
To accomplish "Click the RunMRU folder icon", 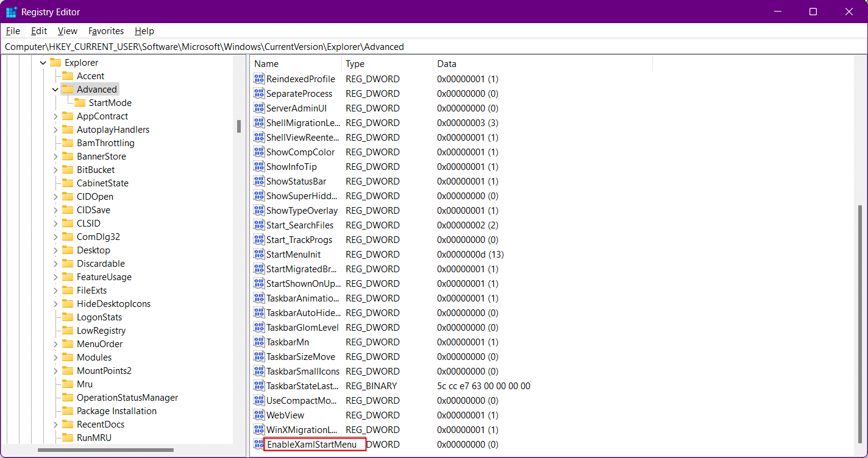I will [x=67, y=438].
